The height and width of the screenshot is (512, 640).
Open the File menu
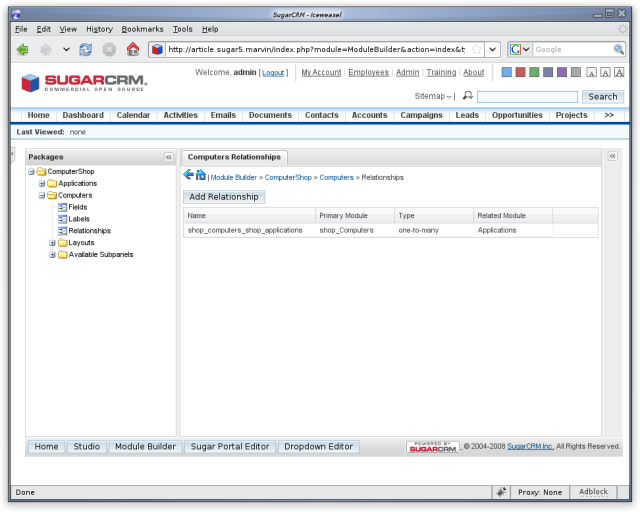click(21, 29)
